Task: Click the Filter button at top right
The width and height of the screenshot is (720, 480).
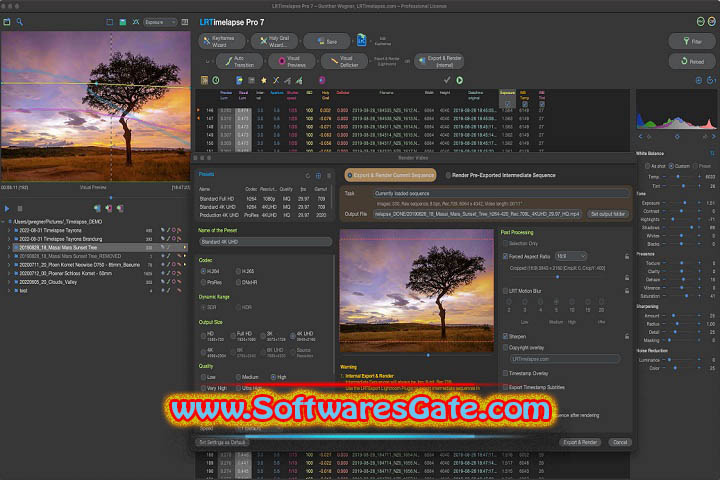Action: tap(692, 41)
